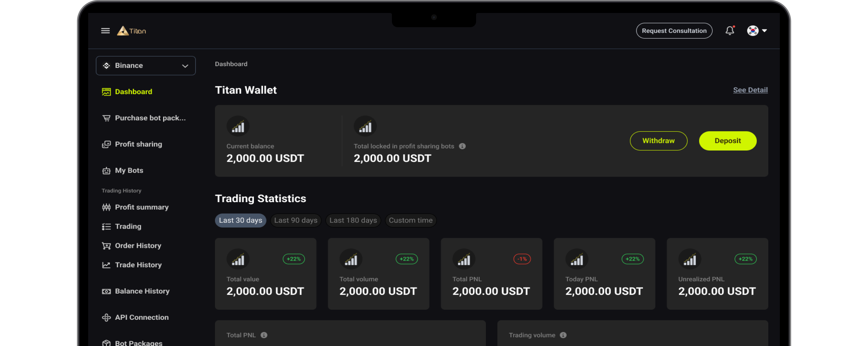Screen dimensions: 868x346
Task: Click the Deposit button
Action: point(727,141)
